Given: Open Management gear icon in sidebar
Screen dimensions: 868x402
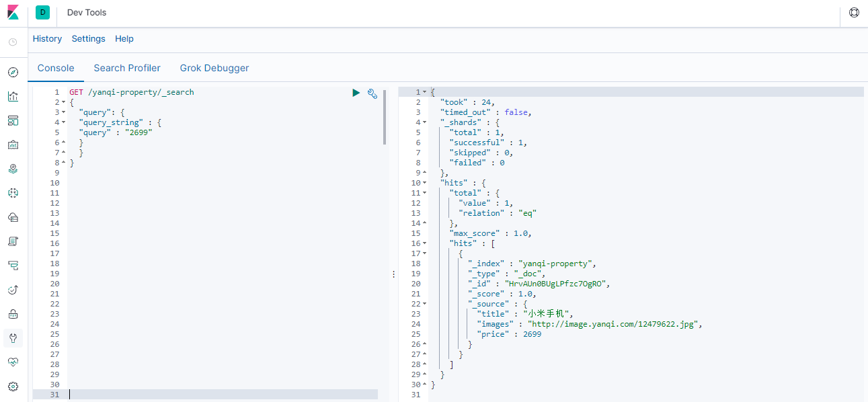Looking at the screenshot, I should coord(13,387).
